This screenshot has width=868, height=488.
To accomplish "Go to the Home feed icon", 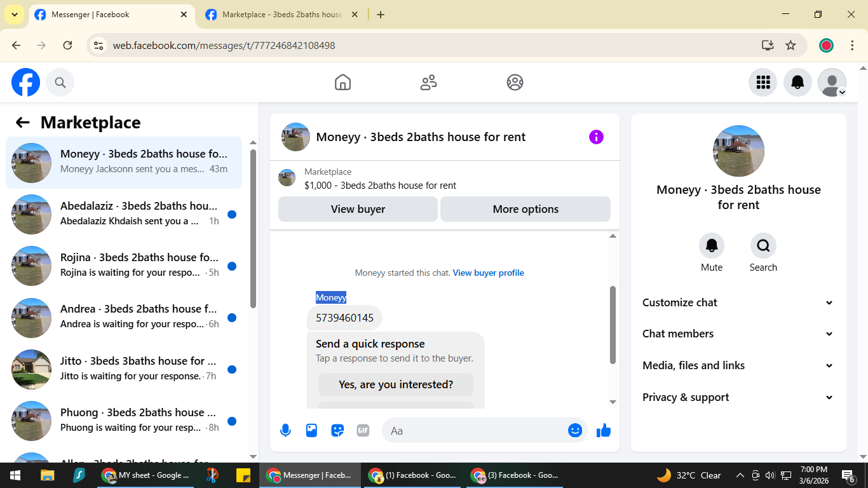I will [x=342, y=83].
